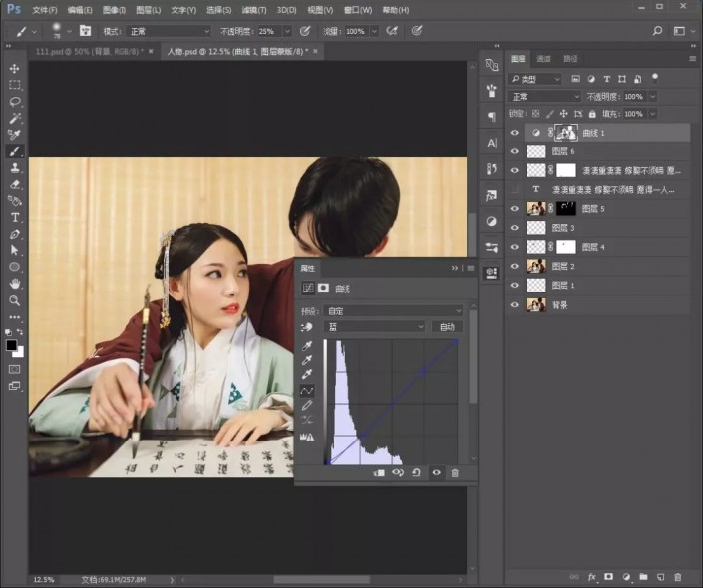Click the background color swatch
This screenshot has height=588, width=703.
point(19,353)
